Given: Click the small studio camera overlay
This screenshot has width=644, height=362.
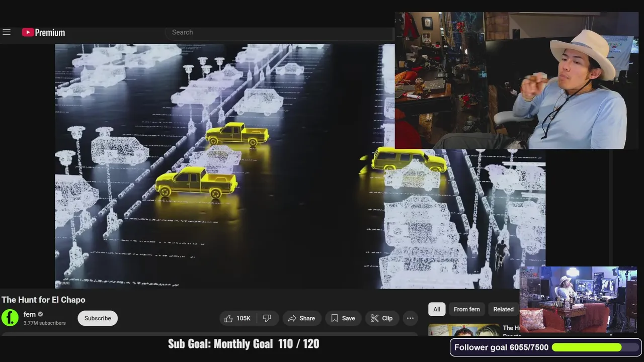Looking at the screenshot, I should click(578, 300).
